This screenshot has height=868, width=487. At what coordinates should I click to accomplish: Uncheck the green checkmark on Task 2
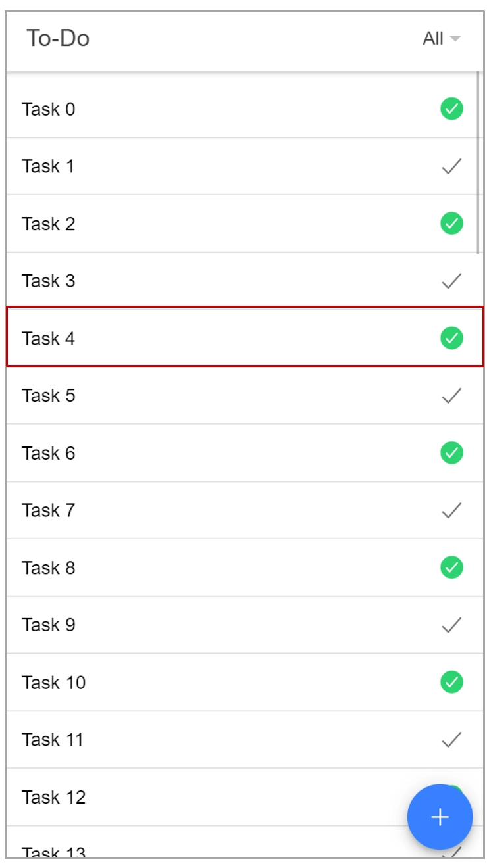pyautogui.click(x=451, y=224)
